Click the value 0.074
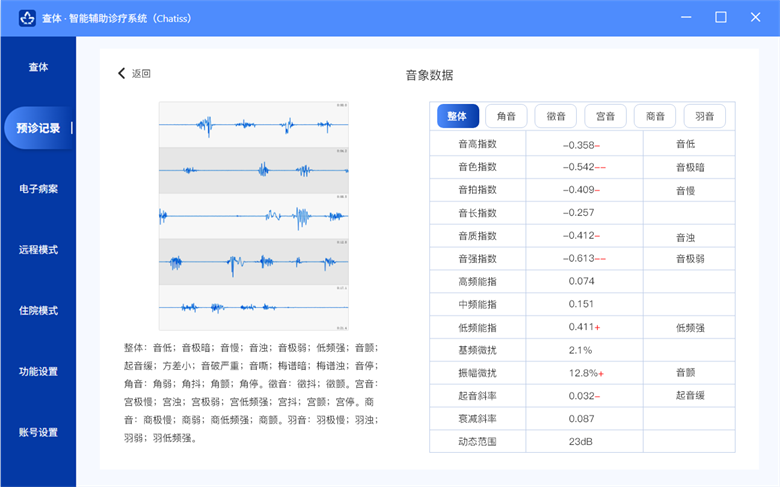 582,282
